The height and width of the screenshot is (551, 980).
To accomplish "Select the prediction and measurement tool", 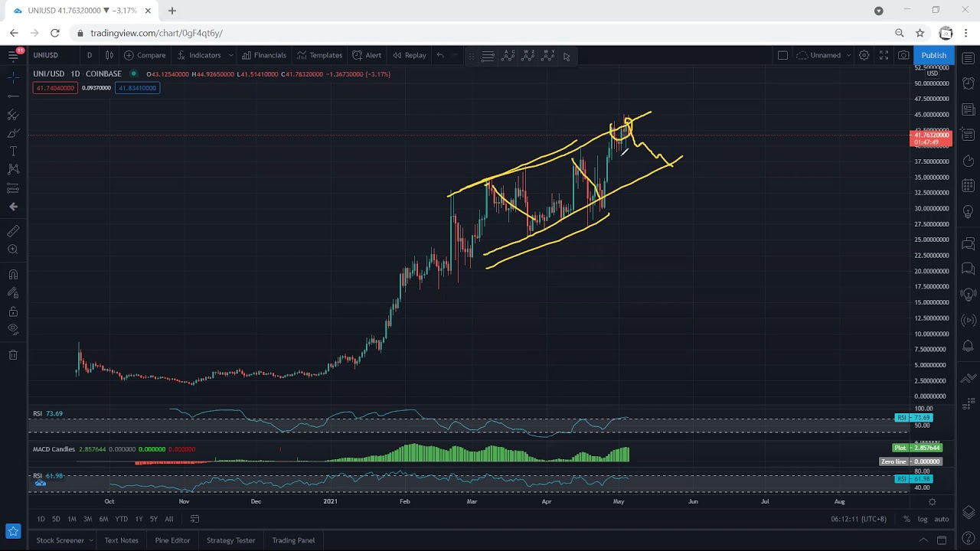I will point(13,188).
